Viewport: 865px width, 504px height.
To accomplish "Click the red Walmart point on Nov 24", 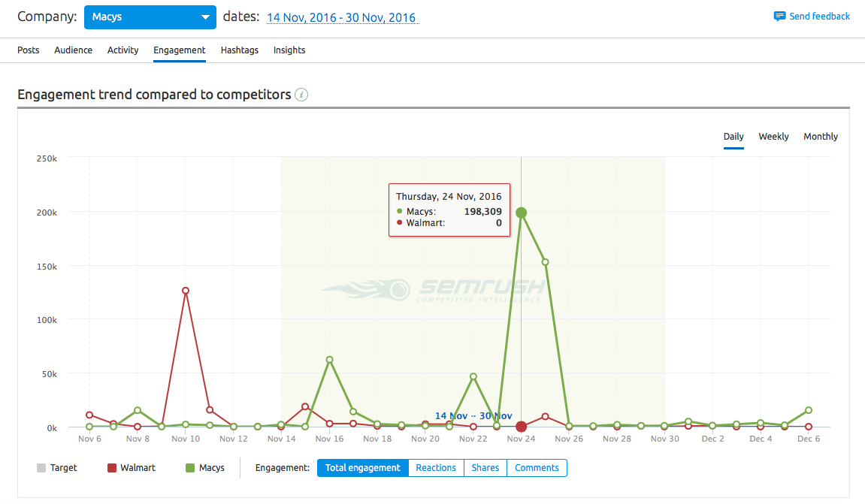I will coord(522,427).
